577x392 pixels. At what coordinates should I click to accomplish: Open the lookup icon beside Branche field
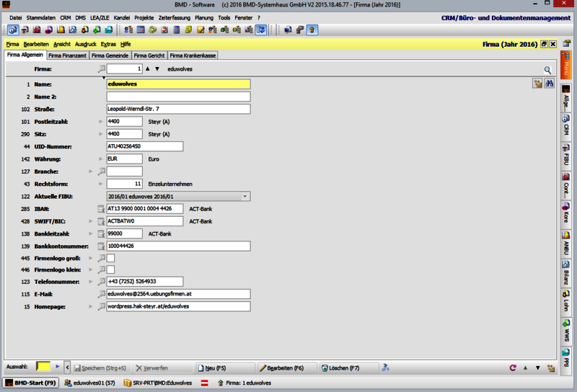(102, 171)
